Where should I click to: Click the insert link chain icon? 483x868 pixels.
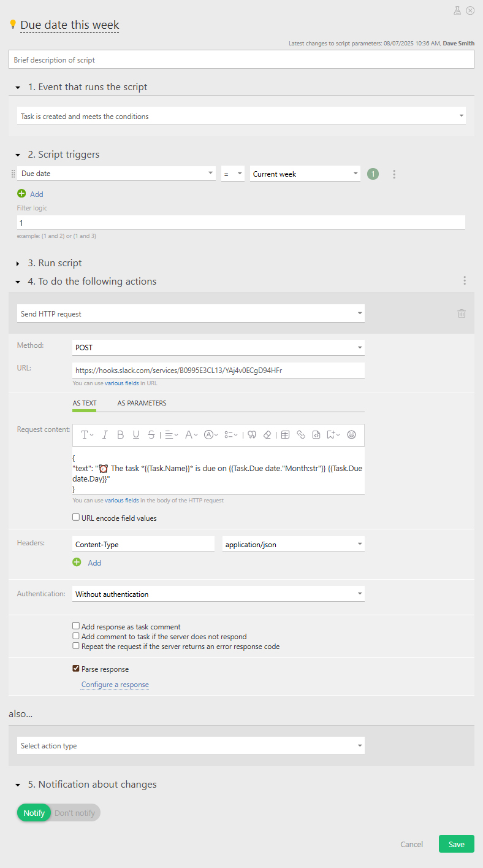(x=301, y=435)
